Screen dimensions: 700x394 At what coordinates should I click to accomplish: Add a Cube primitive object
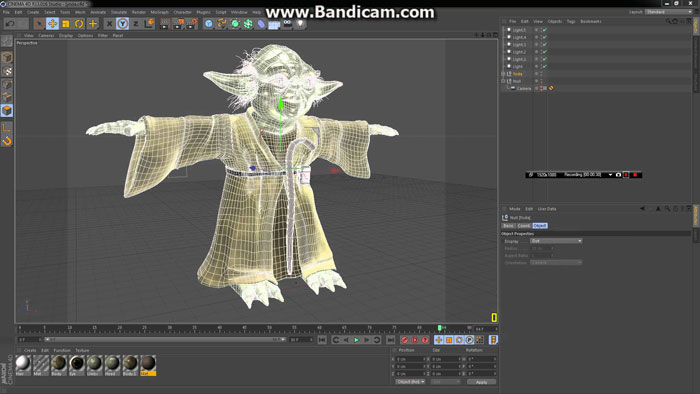[208, 24]
